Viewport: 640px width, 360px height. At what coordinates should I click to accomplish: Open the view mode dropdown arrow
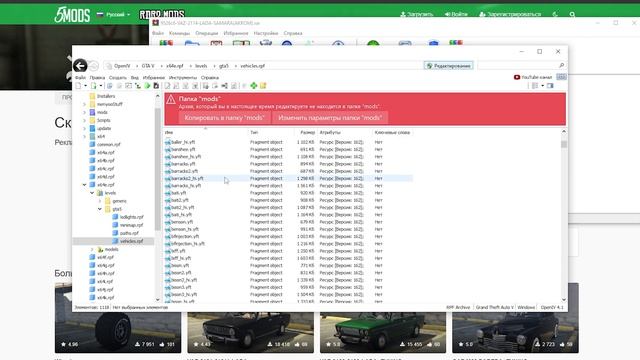coord(542,86)
